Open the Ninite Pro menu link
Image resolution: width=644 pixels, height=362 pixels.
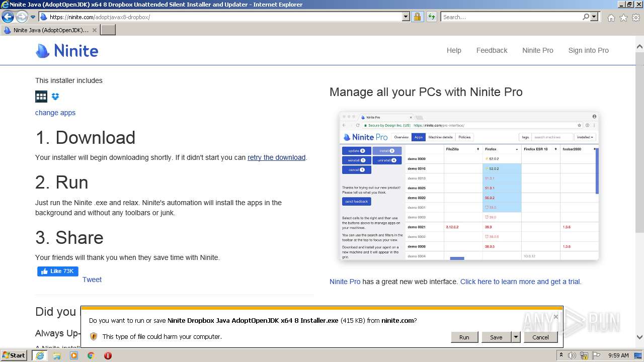coord(537,50)
